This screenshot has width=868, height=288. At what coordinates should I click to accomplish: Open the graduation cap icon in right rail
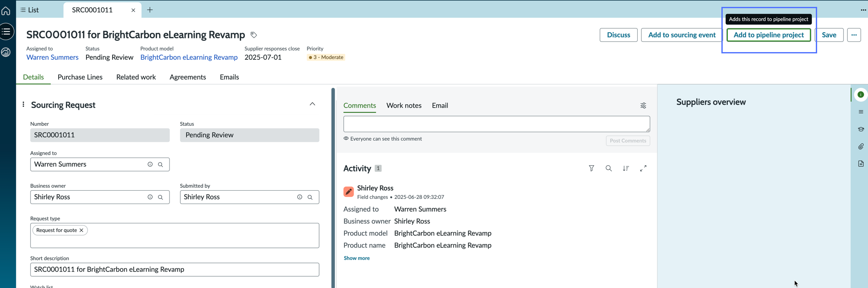point(861,129)
